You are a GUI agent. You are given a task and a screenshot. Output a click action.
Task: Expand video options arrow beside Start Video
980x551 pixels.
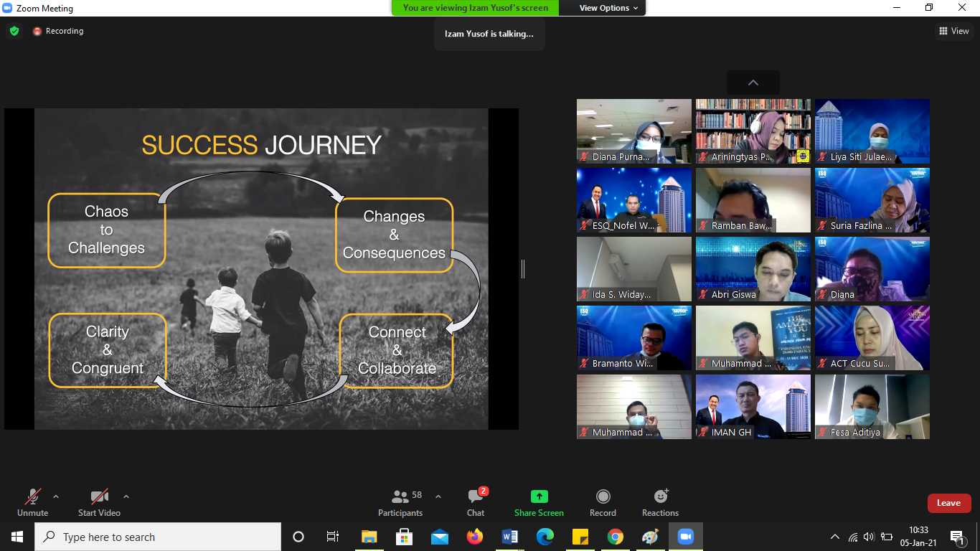point(126,496)
